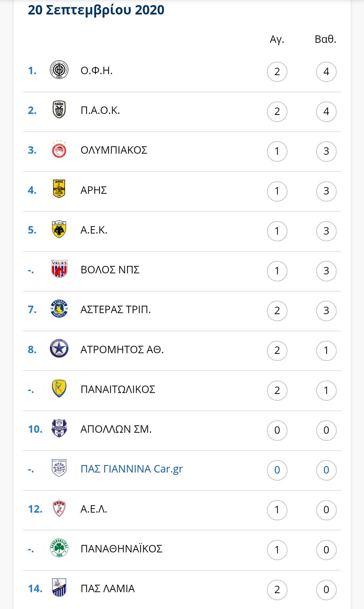Click the Ο.Φ.Η. club crest
Screen dimensions: 364x609
click(59, 70)
